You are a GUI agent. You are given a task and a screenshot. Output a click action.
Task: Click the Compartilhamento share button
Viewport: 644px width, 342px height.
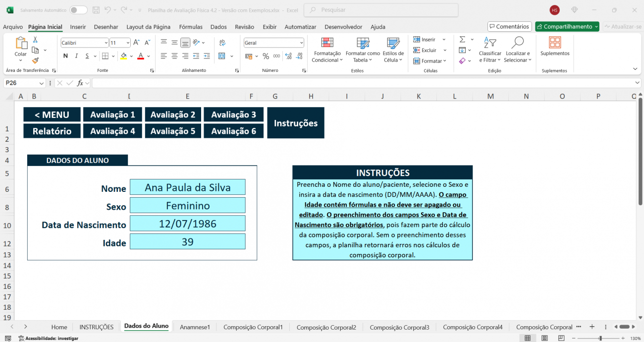[x=567, y=27]
